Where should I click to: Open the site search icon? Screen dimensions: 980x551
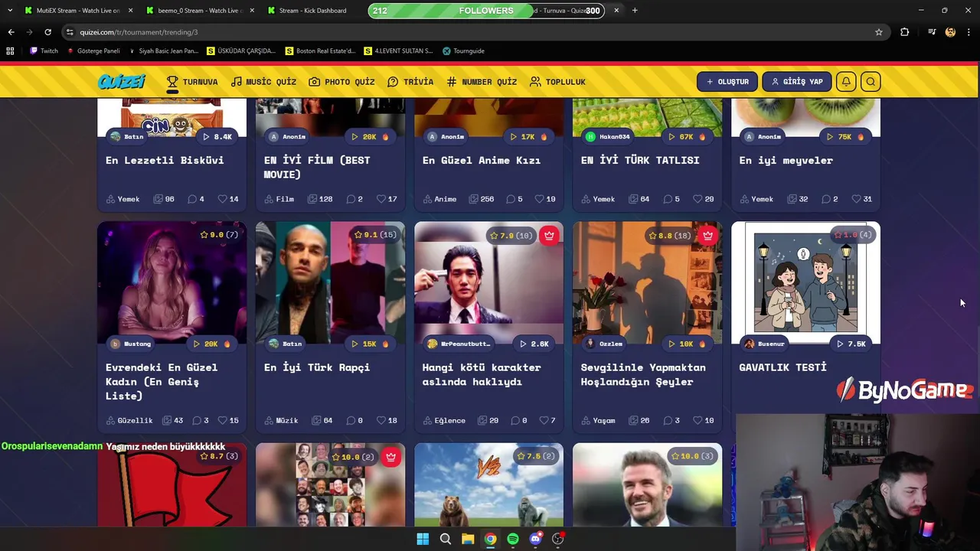(x=871, y=82)
